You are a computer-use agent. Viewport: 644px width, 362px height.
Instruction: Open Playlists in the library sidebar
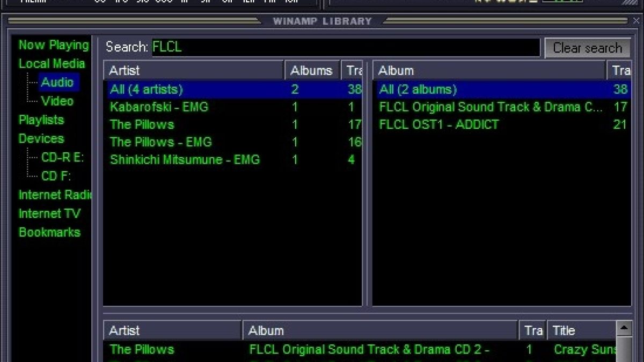(x=41, y=120)
